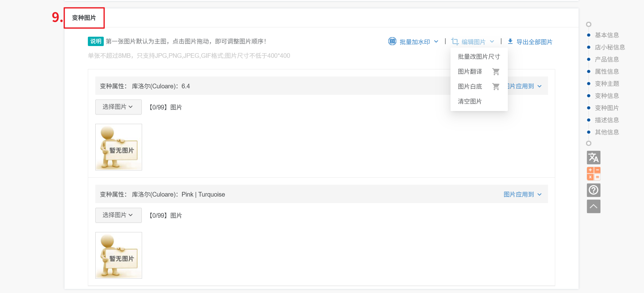Click the shopping cart icon beside 图片白底
The width and height of the screenshot is (644, 293).
click(496, 86)
